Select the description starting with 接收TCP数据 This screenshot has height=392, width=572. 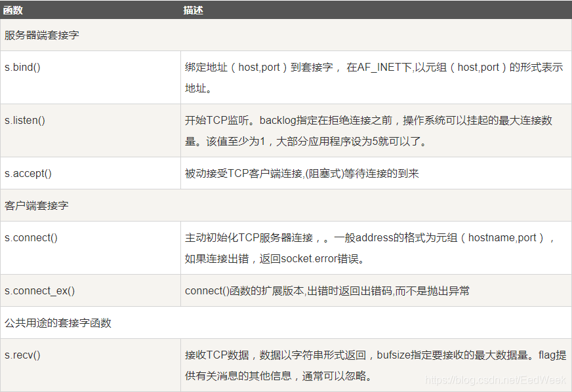click(x=376, y=365)
